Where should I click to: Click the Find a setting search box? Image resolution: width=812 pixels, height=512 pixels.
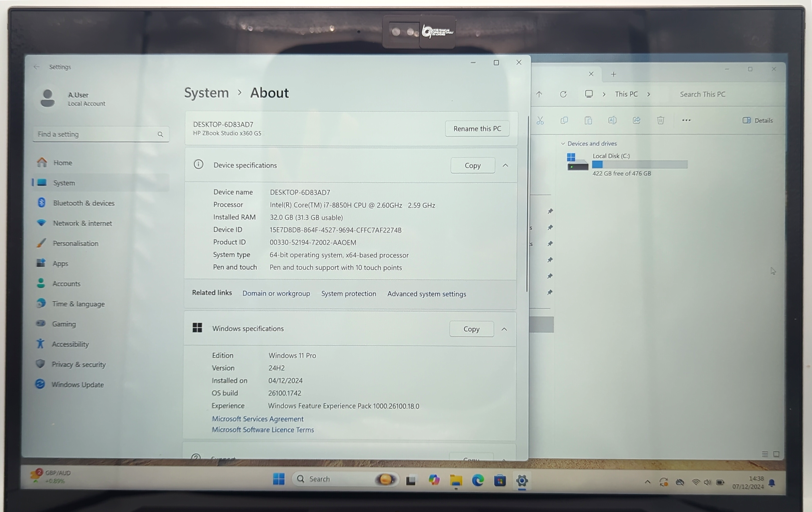(x=101, y=134)
